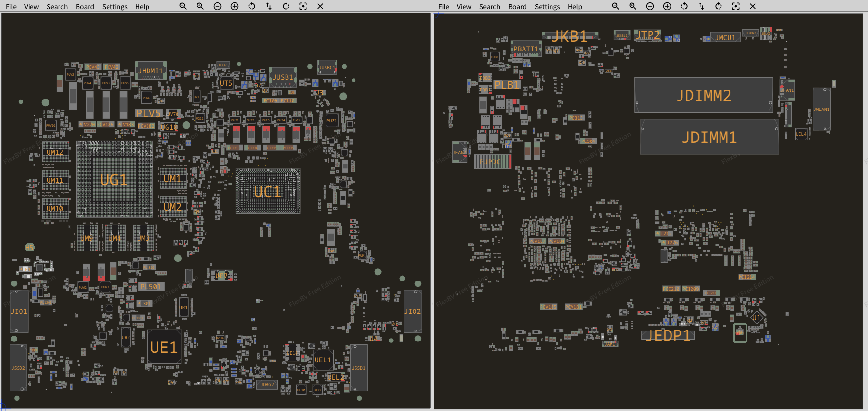Open the Help menu in right window
This screenshot has height=411, width=868.
coord(575,7)
